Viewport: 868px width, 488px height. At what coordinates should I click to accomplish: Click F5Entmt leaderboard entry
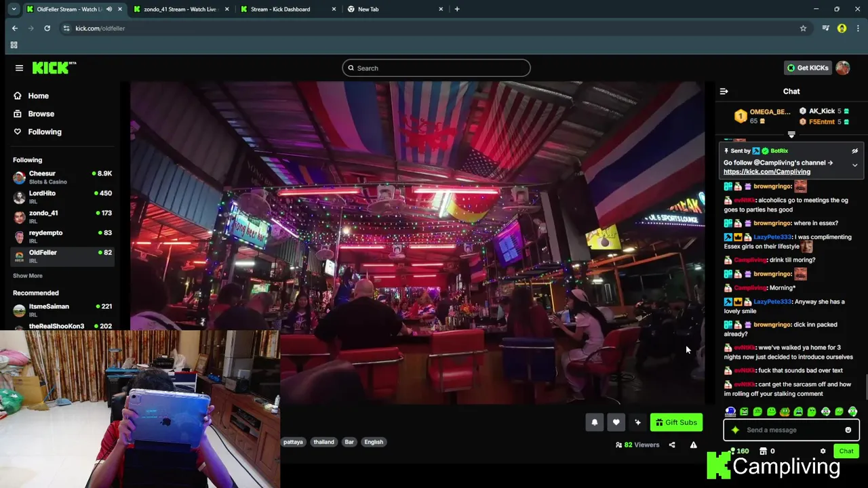pos(824,122)
